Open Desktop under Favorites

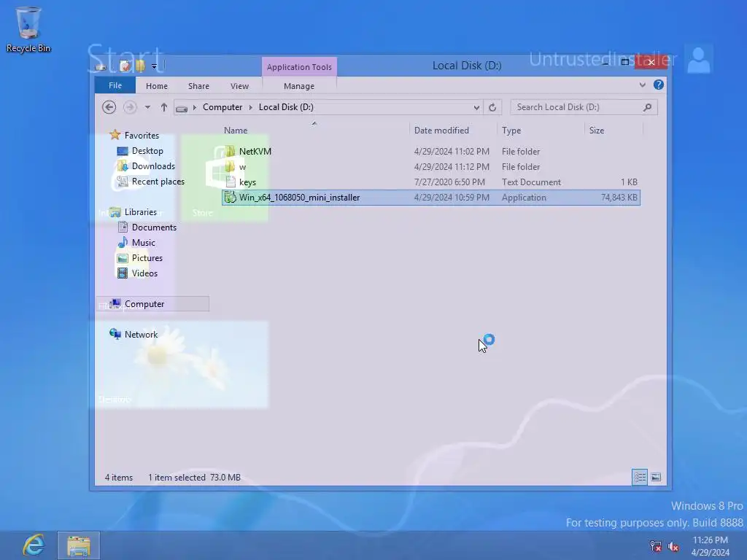[x=147, y=151]
